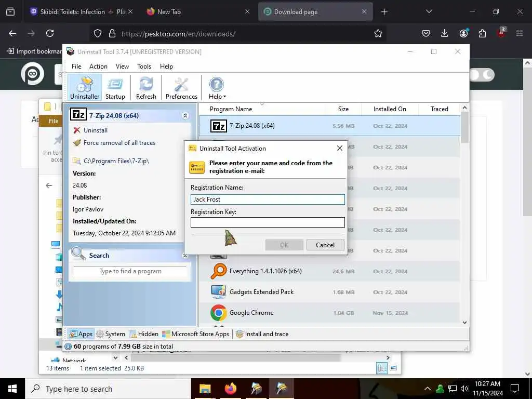Focus the Type to find a program field
This screenshot has width=532, height=399.
pos(130,271)
